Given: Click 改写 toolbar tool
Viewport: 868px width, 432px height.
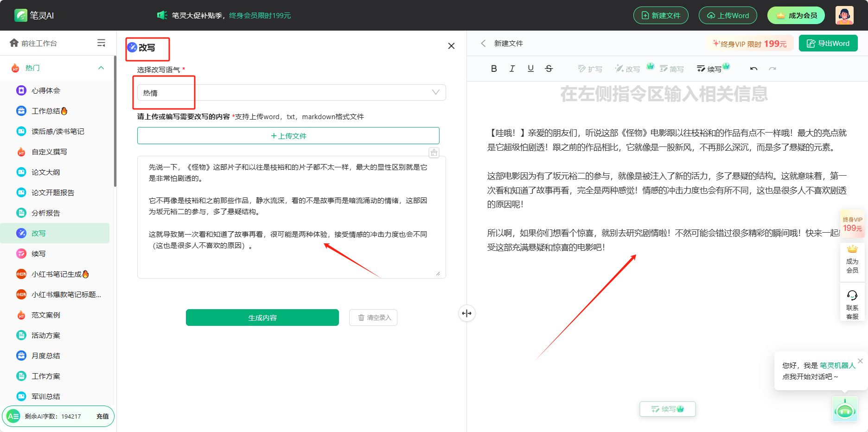Looking at the screenshot, I should pyautogui.click(x=628, y=69).
